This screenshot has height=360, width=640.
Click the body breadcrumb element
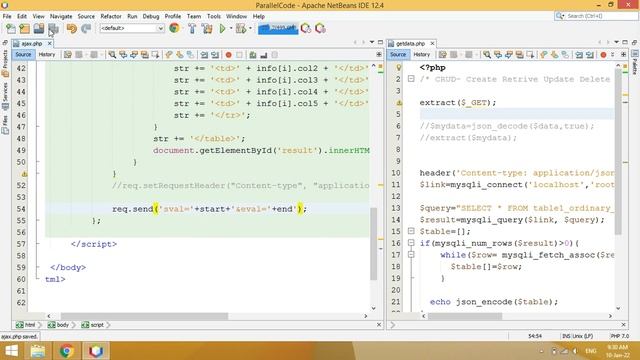[x=58, y=325]
